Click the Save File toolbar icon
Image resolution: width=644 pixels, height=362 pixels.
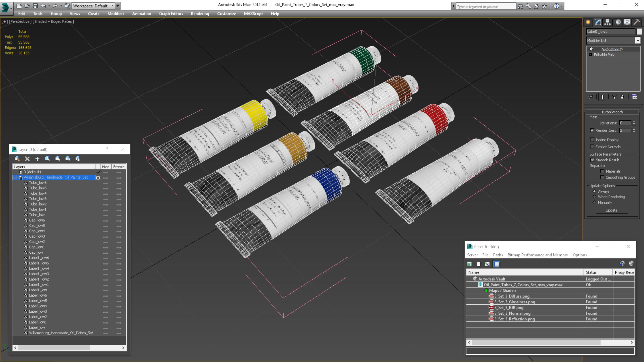tap(35, 6)
